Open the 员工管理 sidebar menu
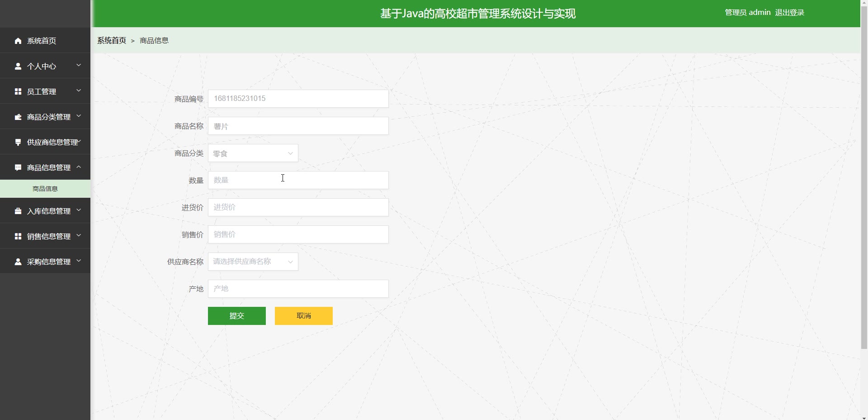This screenshot has height=420, width=868. (x=45, y=91)
